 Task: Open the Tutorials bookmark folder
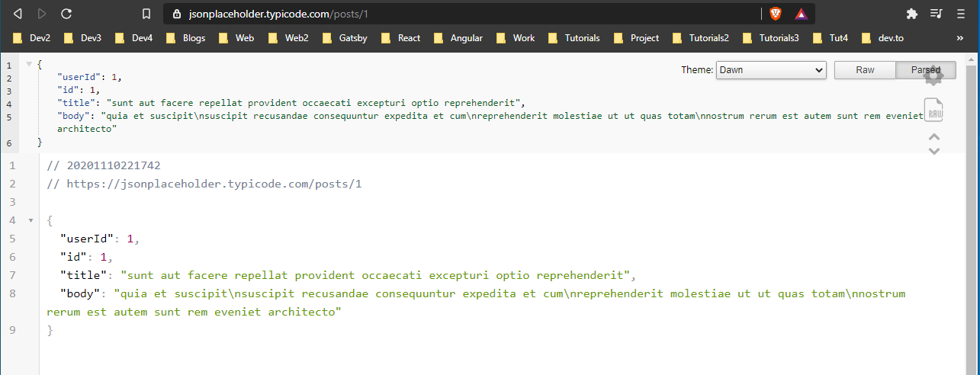click(x=574, y=38)
